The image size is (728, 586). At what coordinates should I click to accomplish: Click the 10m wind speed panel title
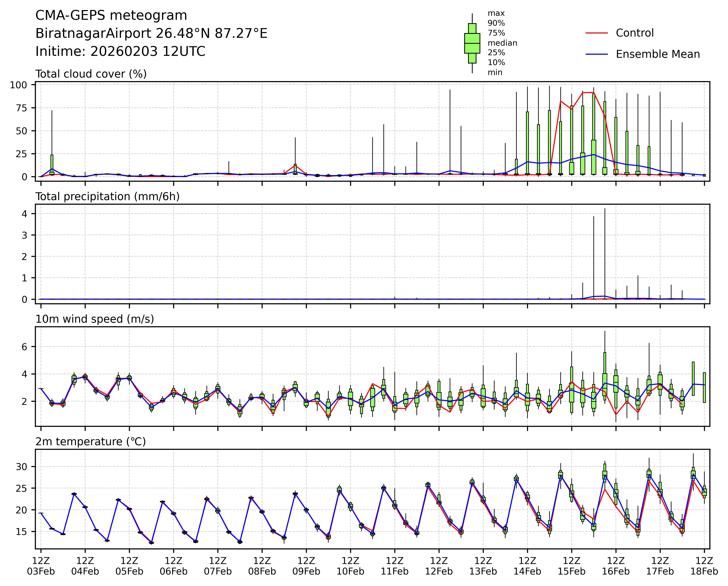95,319
